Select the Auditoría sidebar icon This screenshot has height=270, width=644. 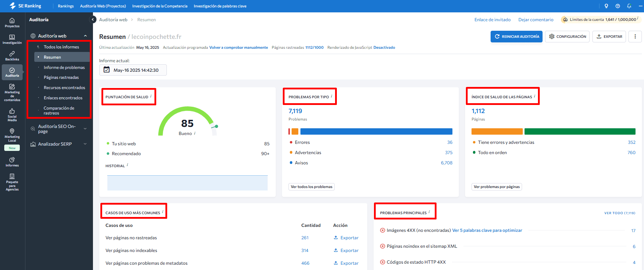click(x=12, y=72)
